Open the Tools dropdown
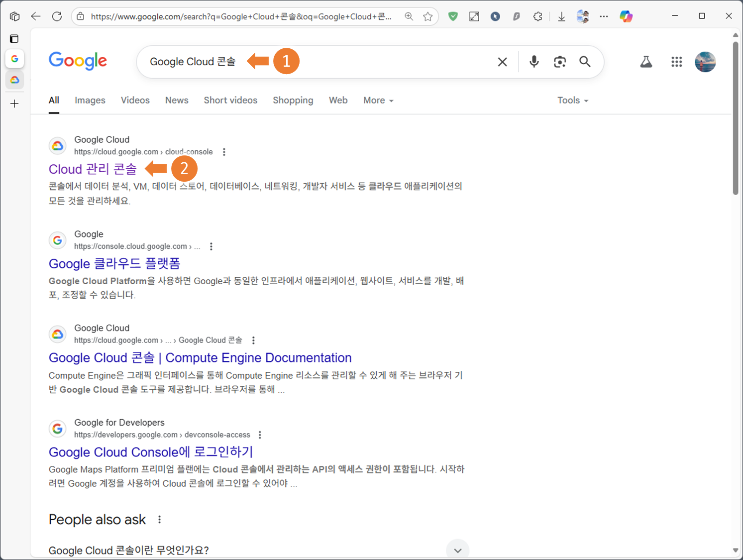This screenshot has height=560, width=743. coord(573,100)
